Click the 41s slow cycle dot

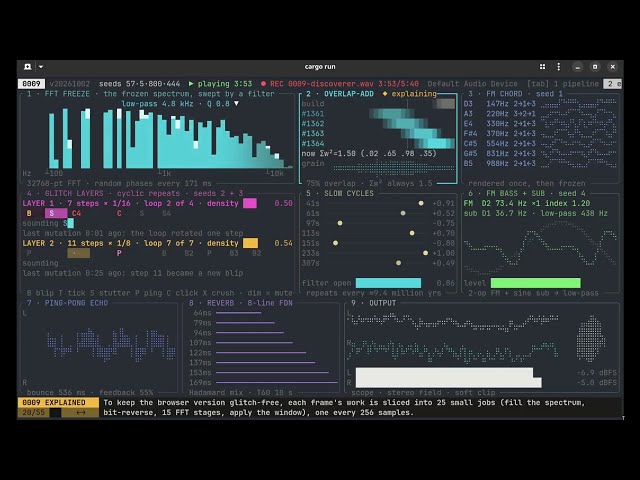(x=421, y=203)
